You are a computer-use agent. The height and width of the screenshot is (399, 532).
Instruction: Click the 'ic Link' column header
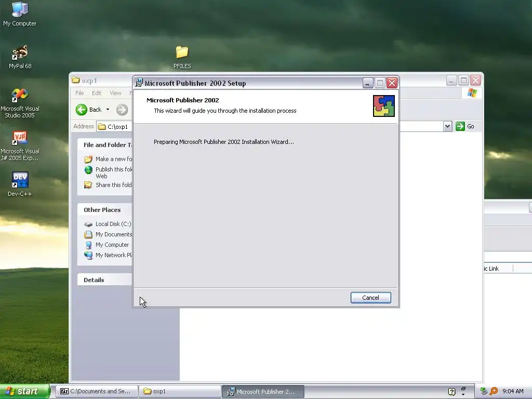point(498,269)
